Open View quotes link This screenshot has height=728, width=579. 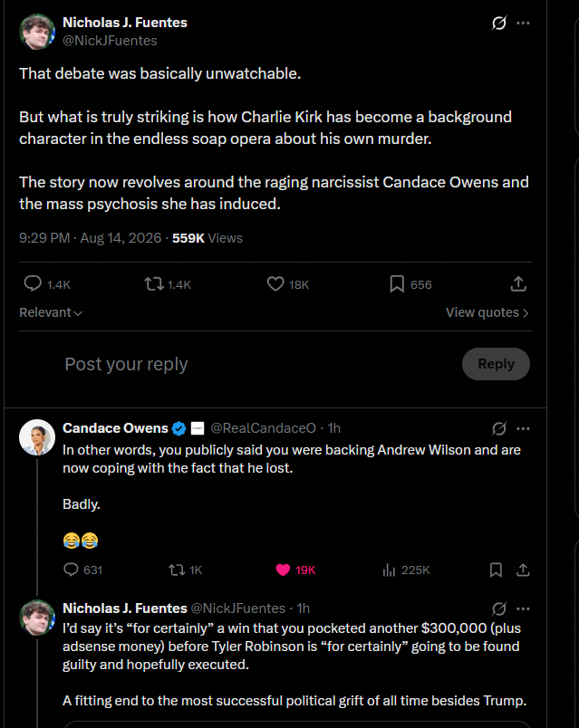pyautogui.click(x=487, y=312)
